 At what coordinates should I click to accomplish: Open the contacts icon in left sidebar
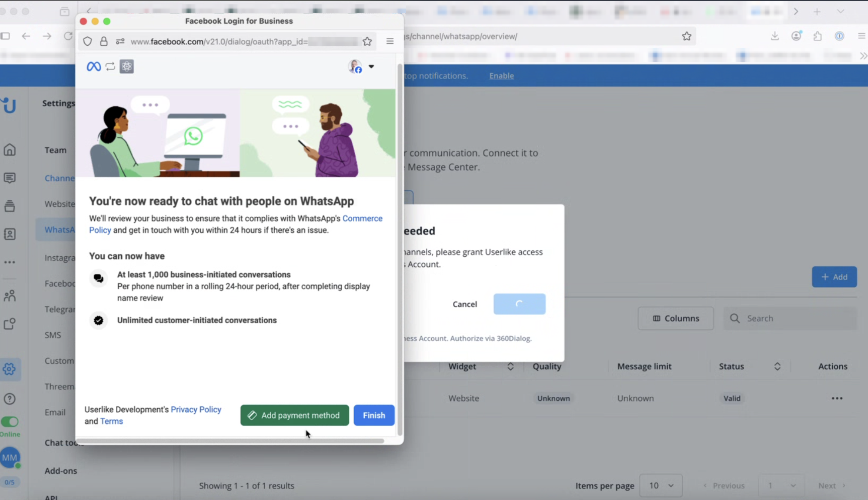[10, 234]
